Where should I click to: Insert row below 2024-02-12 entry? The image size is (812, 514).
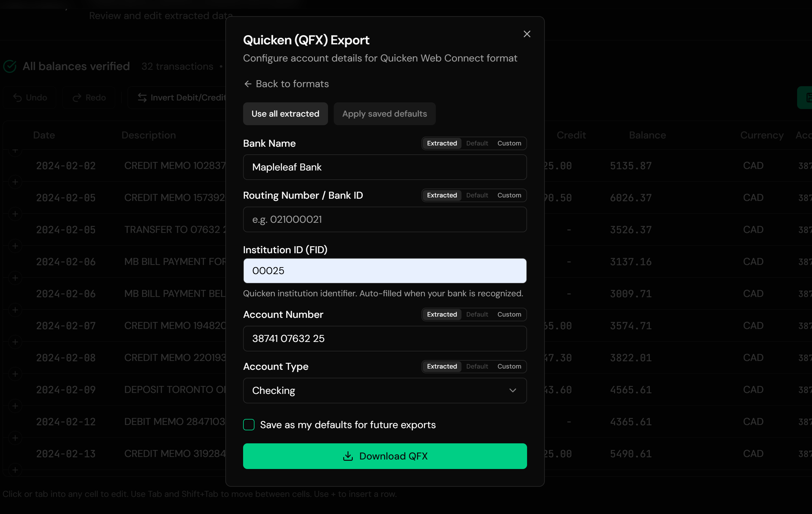click(15, 438)
